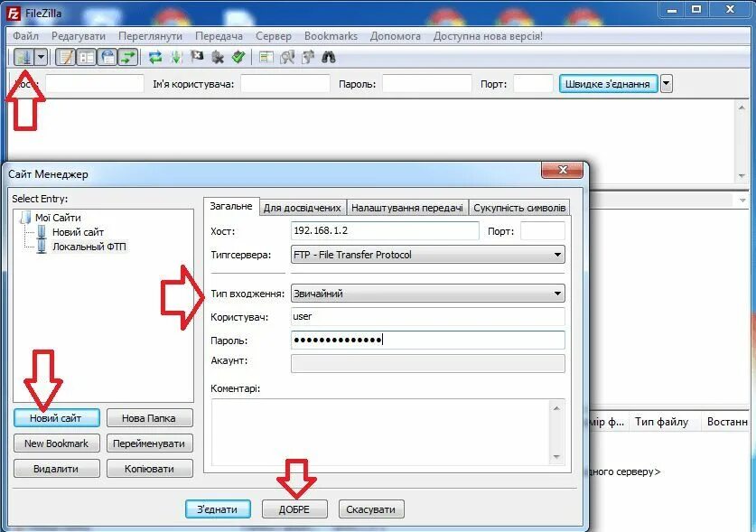This screenshot has height=532, width=756.
Task: Toggle processing of the transfer queue icon
Action: coord(176,58)
